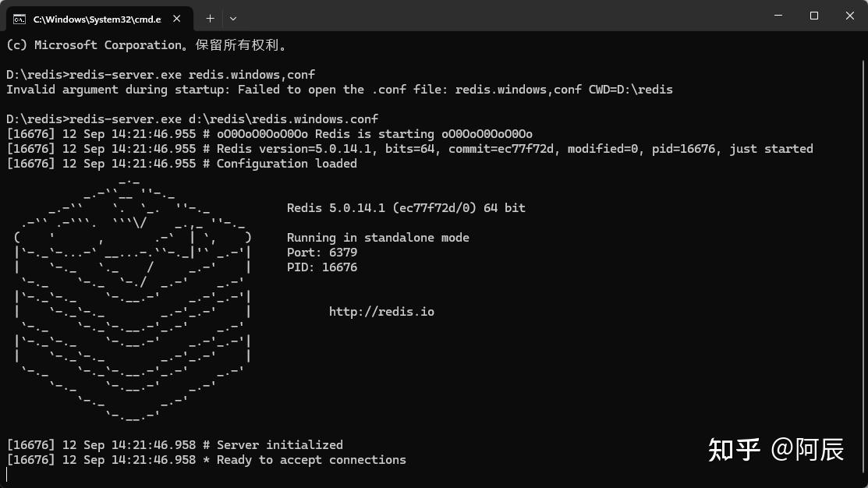Click the 'Invalid argument during startup' error line
Viewport: 868px width, 488px height.
[339, 90]
